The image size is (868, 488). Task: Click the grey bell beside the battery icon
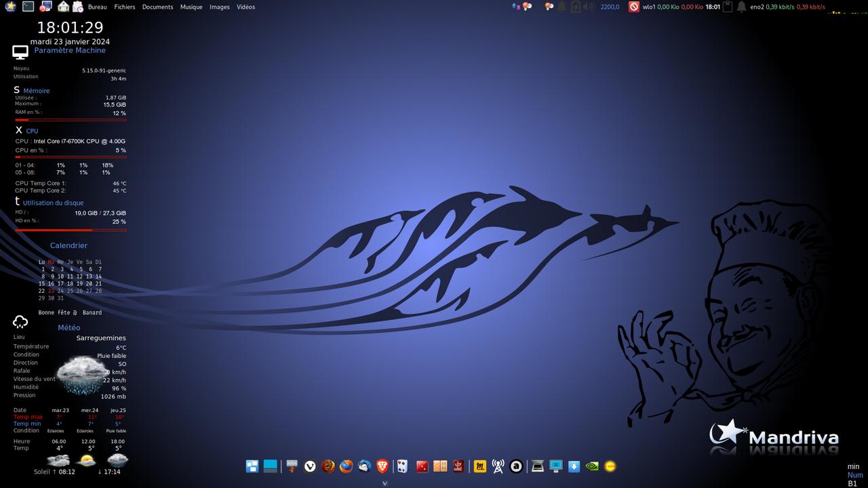pos(562,7)
